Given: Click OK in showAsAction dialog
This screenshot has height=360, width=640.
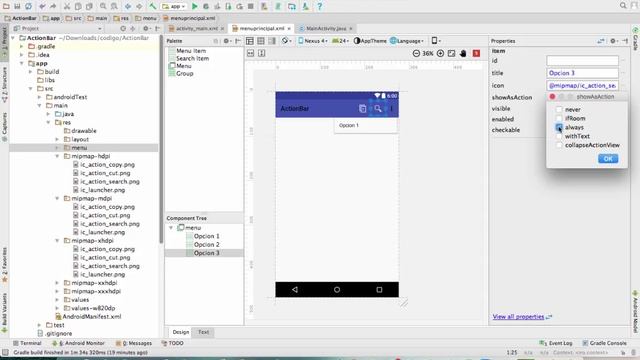Looking at the screenshot, I should coord(608,159).
